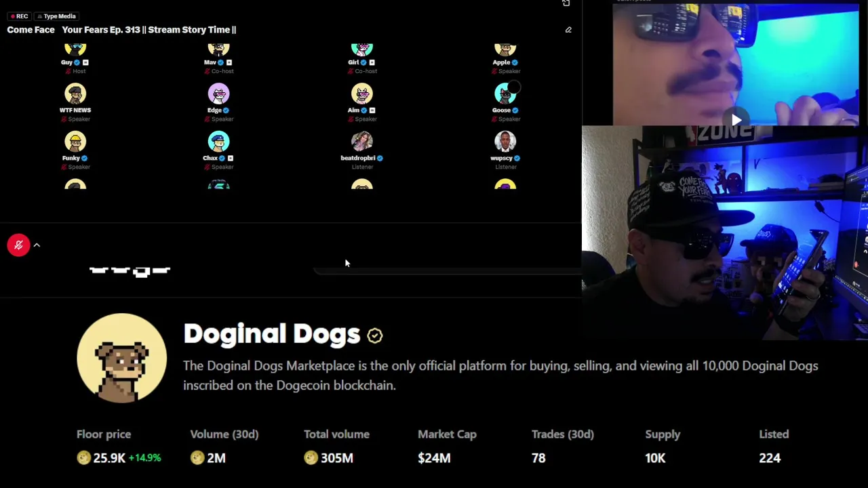Viewport: 868px width, 488px height.
Task: Open beatdropbri listener avatar
Action: point(362,142)
